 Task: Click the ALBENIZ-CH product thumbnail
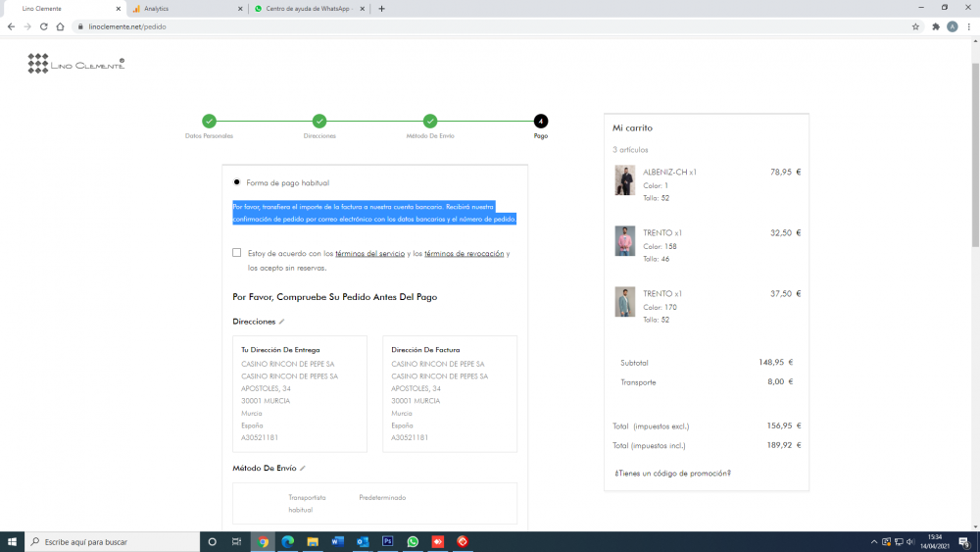click(x=624, y=180)
